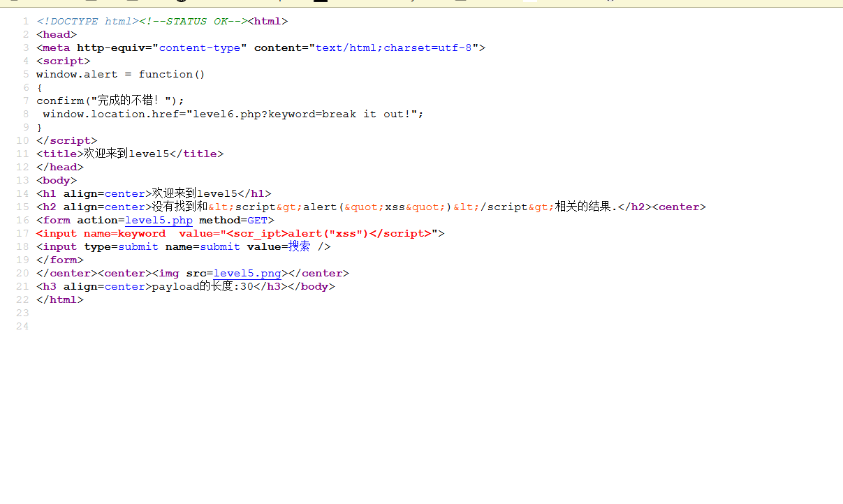Open the level5.png image source link

point(247,273)
